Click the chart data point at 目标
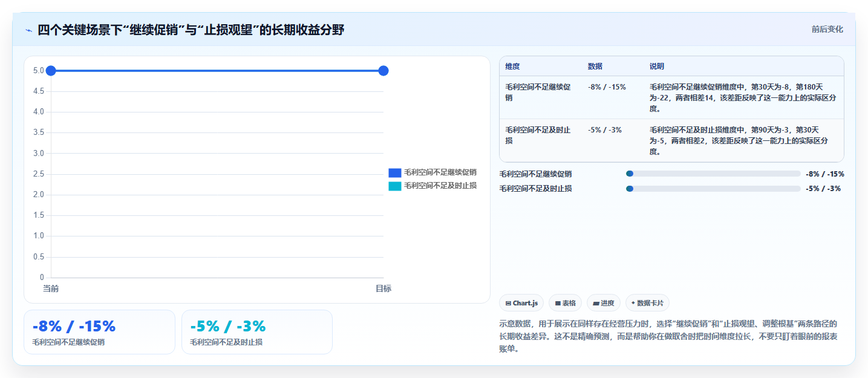The image size is (868, 378). [383, 71]
